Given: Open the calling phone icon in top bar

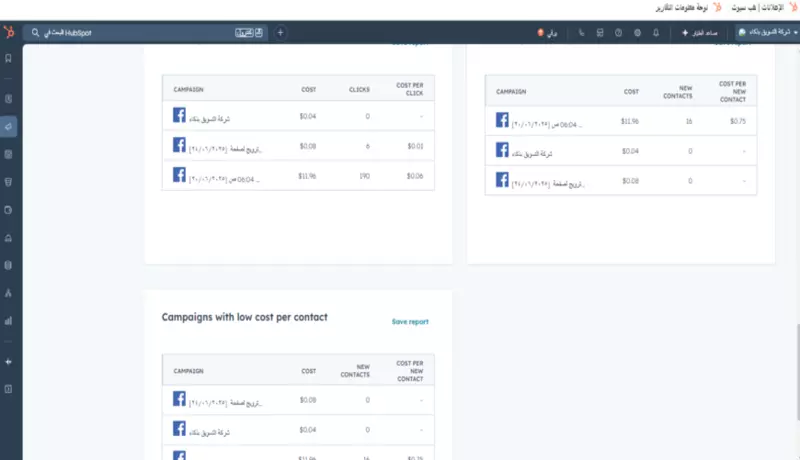Looking at the screenshot, I should pos(581,33).
